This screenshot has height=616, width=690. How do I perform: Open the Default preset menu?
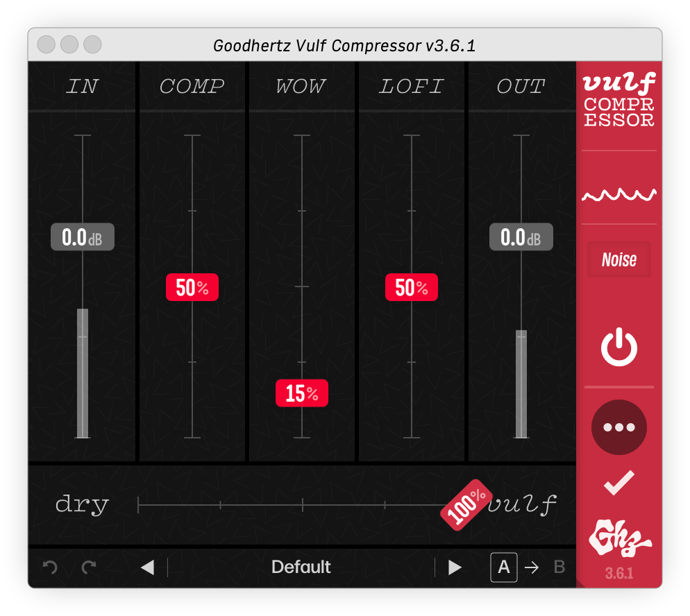coord(301,567)
